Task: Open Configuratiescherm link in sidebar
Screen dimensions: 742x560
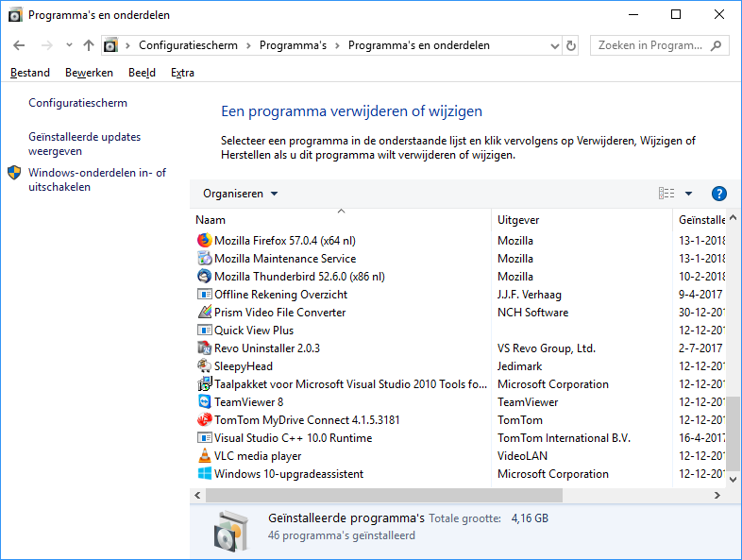Action: (x=77, y=103)
